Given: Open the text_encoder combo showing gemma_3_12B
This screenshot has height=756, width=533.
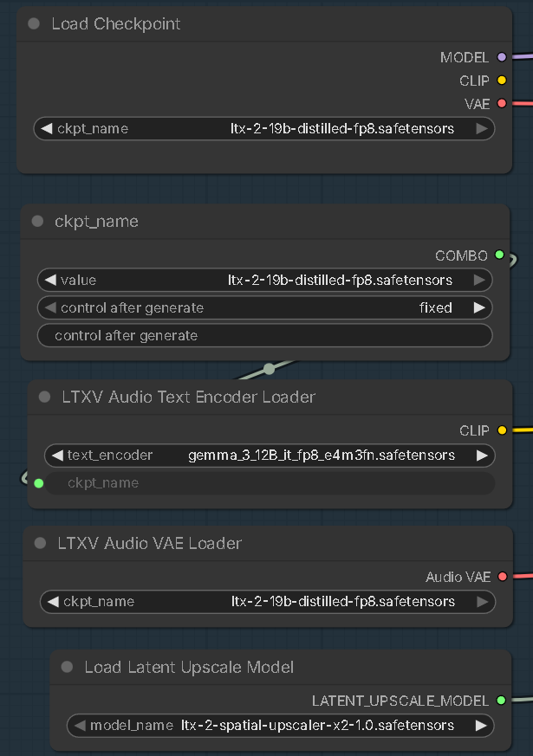Looking at the screenshot, I should click(x=270, y=456).
